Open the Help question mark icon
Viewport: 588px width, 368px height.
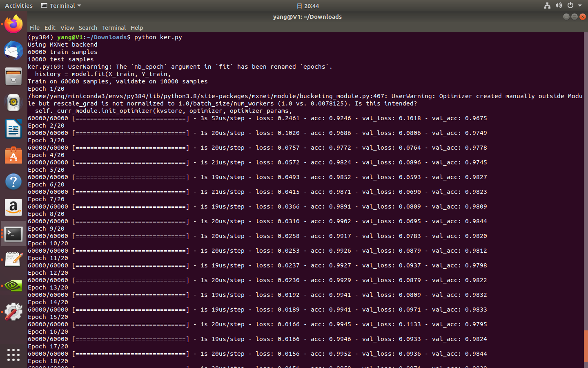click(13, 182)
